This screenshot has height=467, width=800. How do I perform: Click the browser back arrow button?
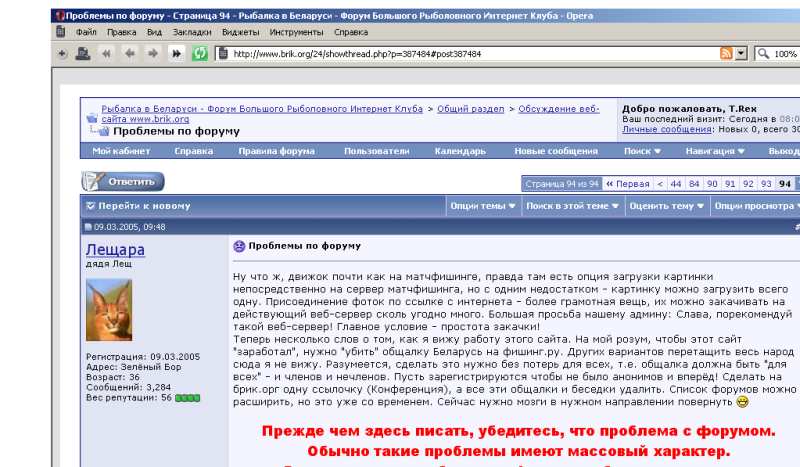(x=129, y=53)
